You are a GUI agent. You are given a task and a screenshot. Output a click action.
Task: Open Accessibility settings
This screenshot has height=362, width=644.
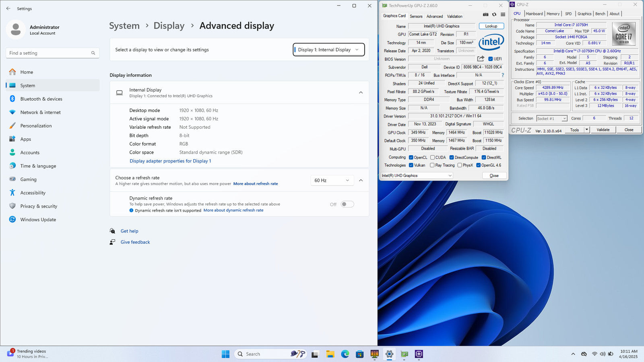[53, 193]
